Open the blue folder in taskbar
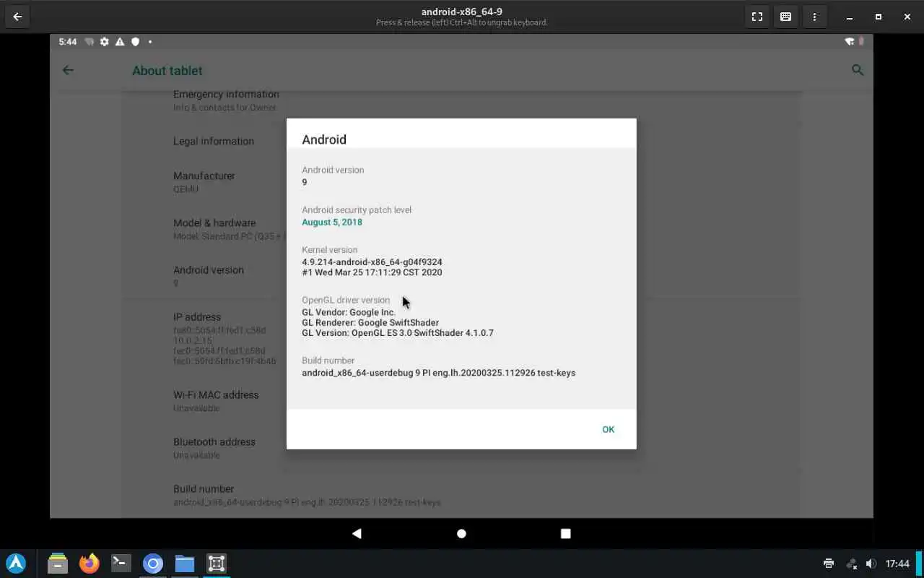924x578 pixels. tap(184, 563)
